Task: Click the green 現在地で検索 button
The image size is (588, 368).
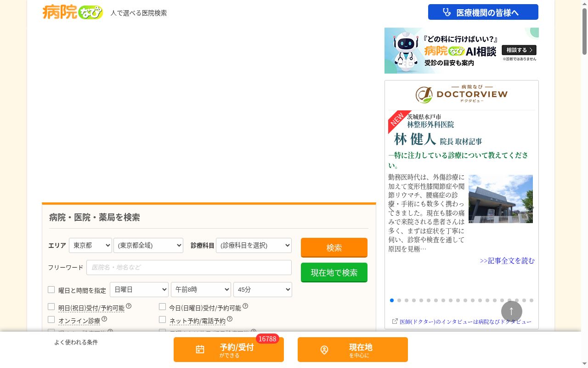Action: pos(334,272)
